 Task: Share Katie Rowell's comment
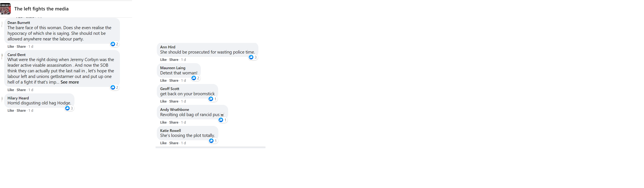click(174, 143)
